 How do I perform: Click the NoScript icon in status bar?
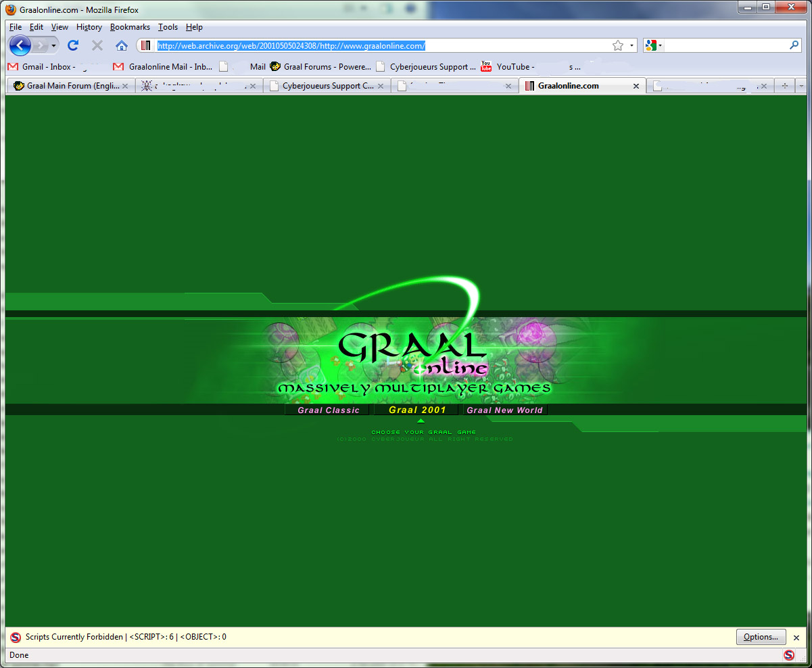788,654
